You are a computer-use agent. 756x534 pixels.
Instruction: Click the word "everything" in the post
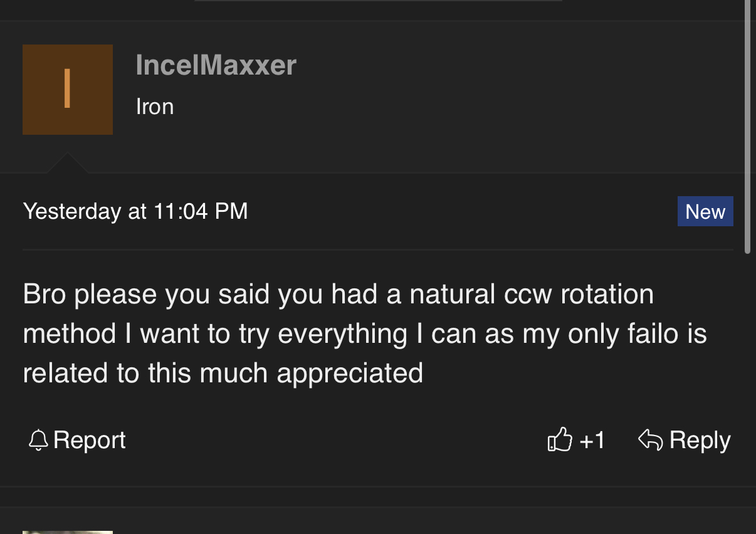[x=342, y=333]
